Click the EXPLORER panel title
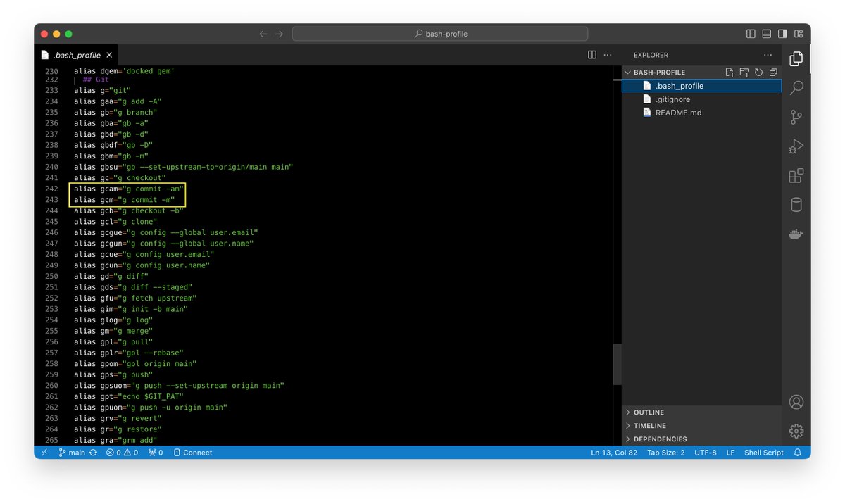The width and height of the screenshot is (845, 504). point(651,55)
